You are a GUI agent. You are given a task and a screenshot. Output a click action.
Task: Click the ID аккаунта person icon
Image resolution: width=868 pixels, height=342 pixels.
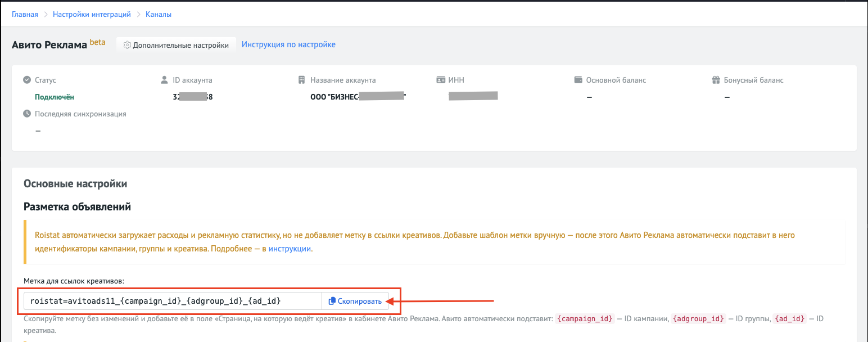tap(165, 80)
